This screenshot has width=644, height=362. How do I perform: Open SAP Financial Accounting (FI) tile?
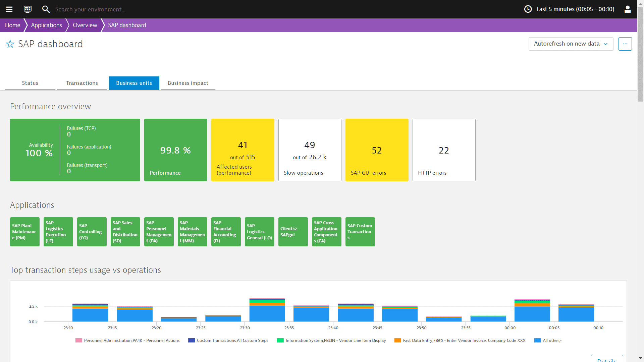(x=226, y=232)
